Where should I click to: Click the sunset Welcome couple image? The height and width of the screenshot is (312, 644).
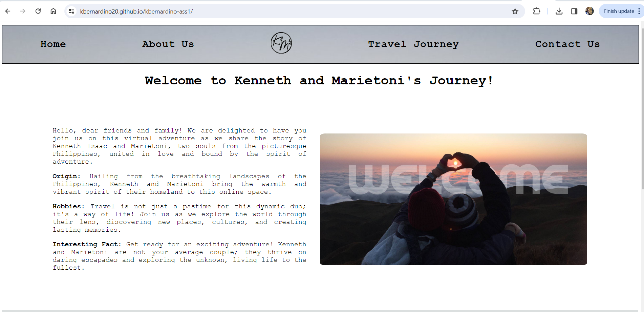click(x=453, y=199)
